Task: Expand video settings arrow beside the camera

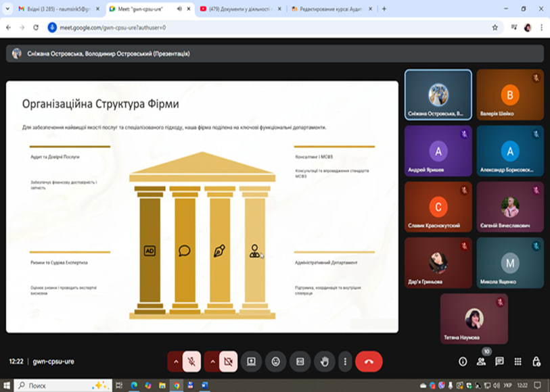Action: (x=212, y=362)
